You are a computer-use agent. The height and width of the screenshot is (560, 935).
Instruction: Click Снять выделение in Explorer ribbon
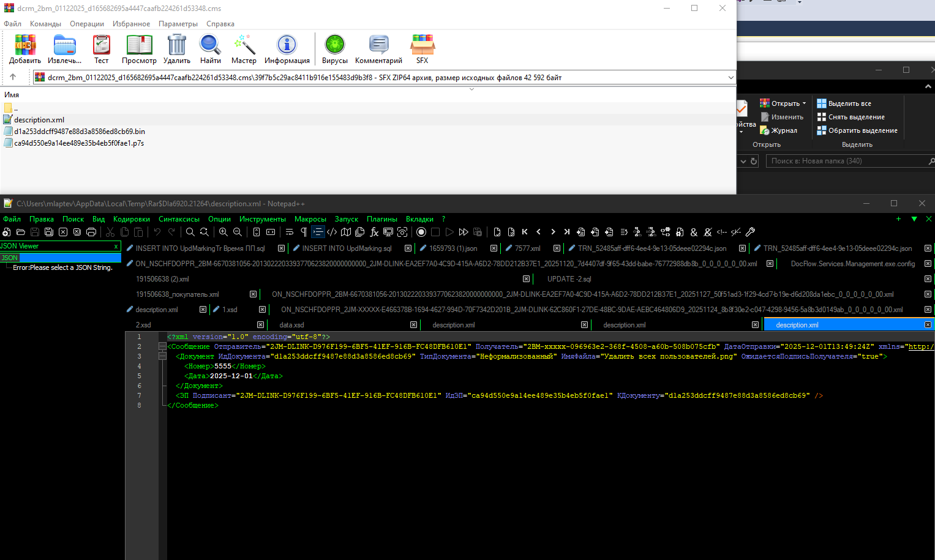pyautogui.click(x=851, y=117)
